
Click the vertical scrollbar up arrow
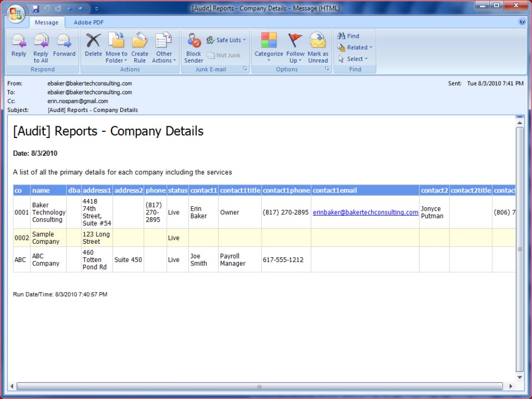(x=519, y=123)
